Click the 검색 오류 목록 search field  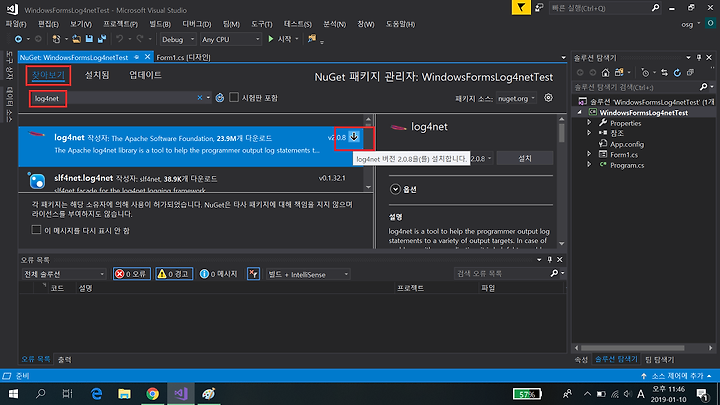tap(502, 273)
